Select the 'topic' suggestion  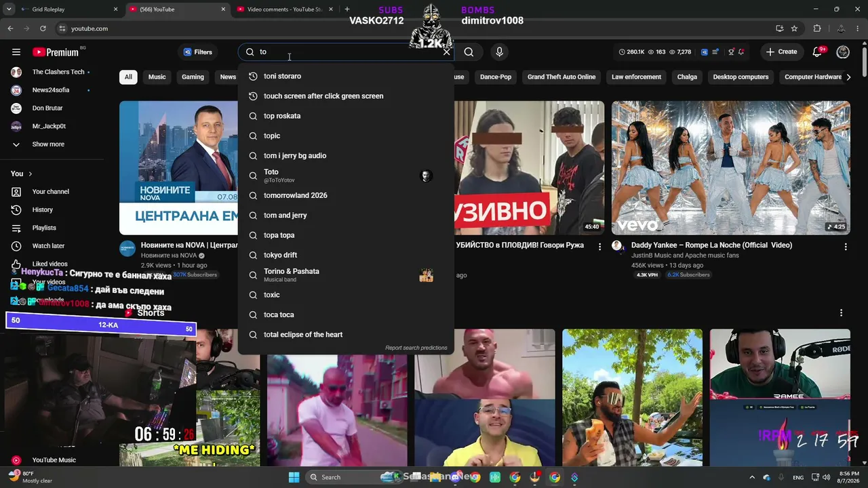click(346, 136)
